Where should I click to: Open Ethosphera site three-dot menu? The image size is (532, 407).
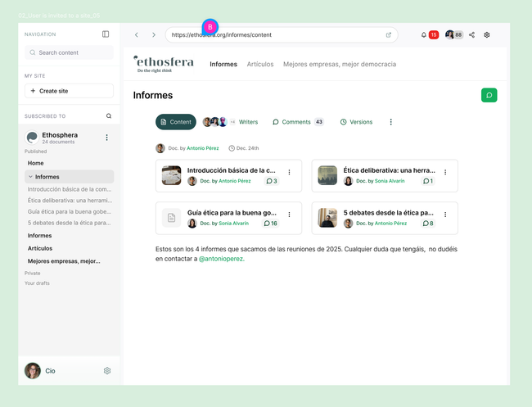106,138
